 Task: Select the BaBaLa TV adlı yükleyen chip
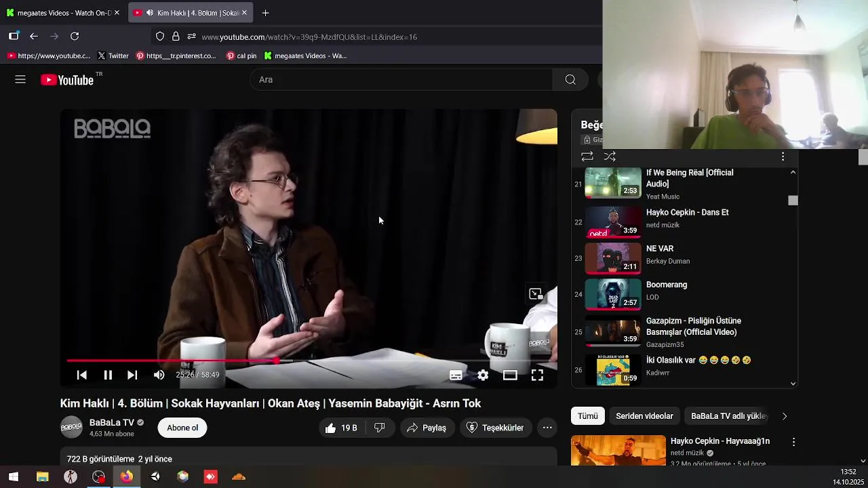(x=728, y=416)
